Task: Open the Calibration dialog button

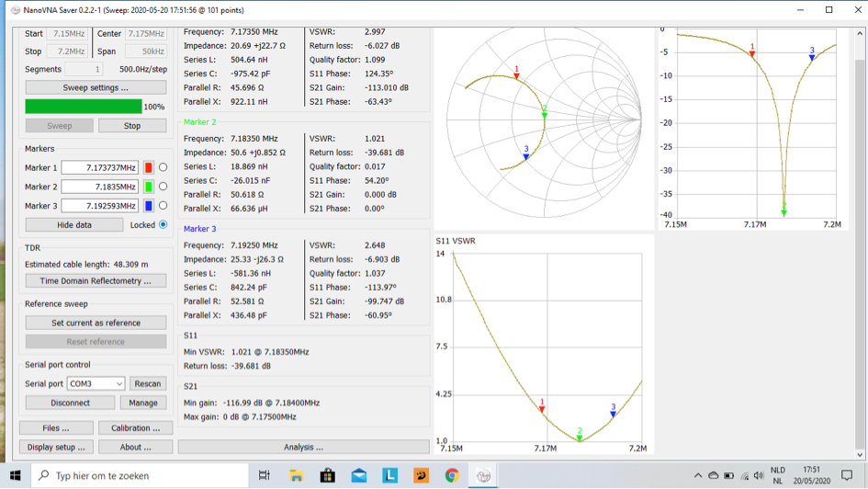Action: (136, 428)
